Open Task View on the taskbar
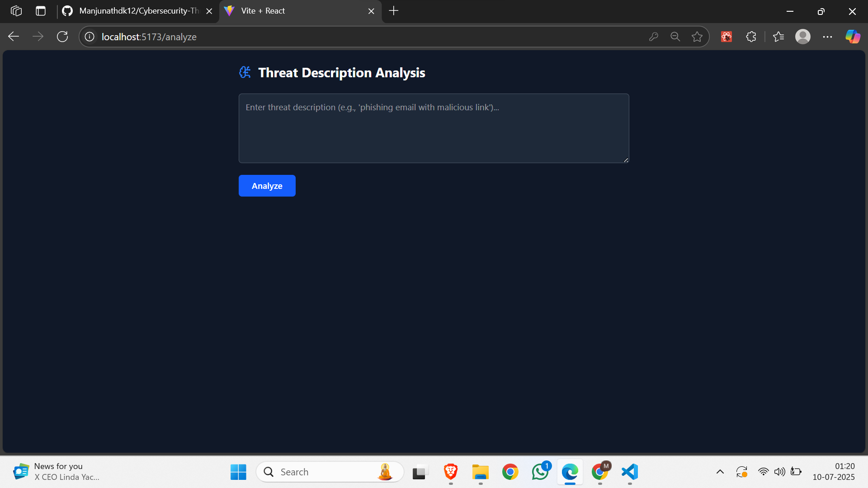 point(420,472)
